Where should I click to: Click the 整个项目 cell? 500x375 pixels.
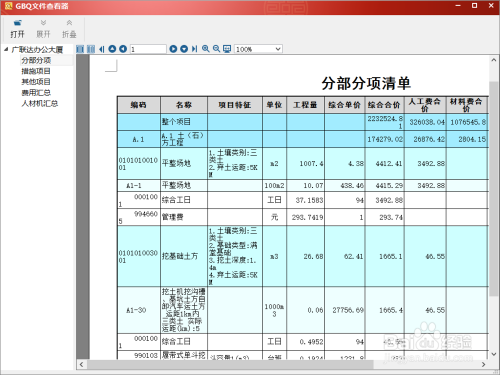(184, 122)
